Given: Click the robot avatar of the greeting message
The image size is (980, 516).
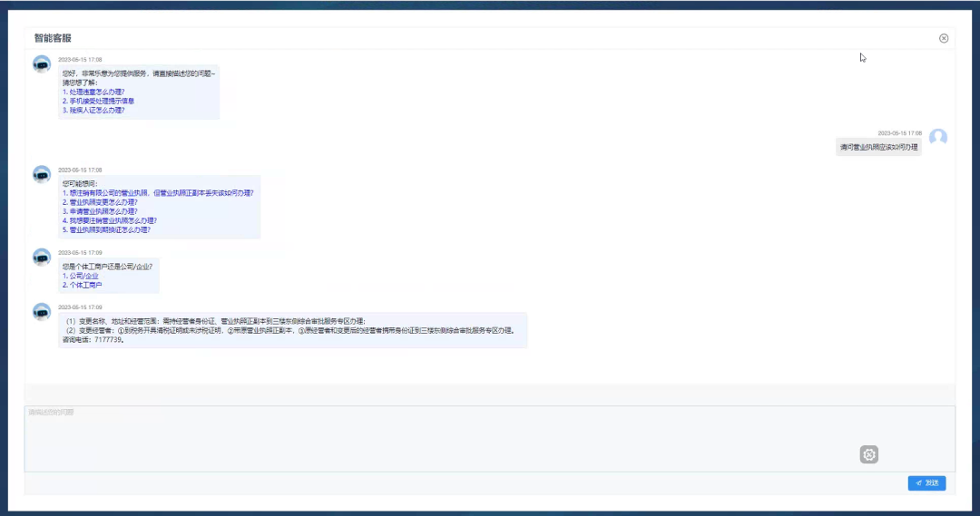Looking at the screenshot, I should (x=42, y=64).
